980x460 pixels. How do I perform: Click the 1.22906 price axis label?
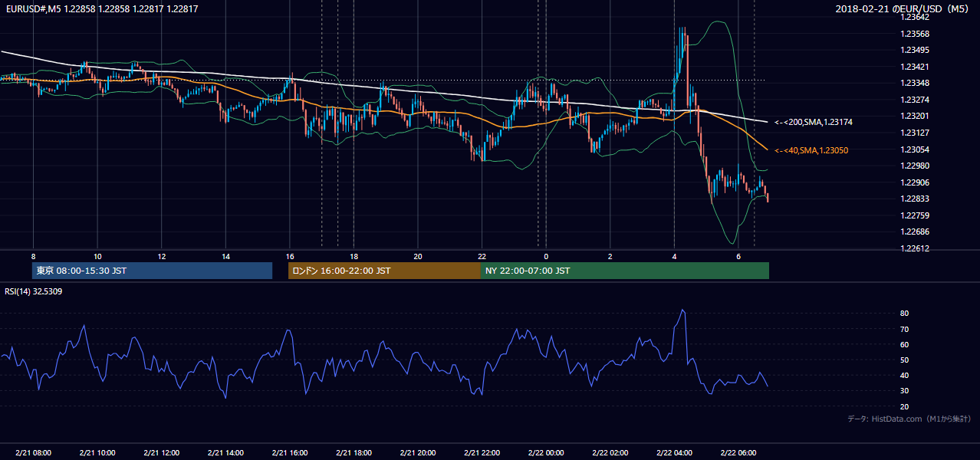pos(915,182)
